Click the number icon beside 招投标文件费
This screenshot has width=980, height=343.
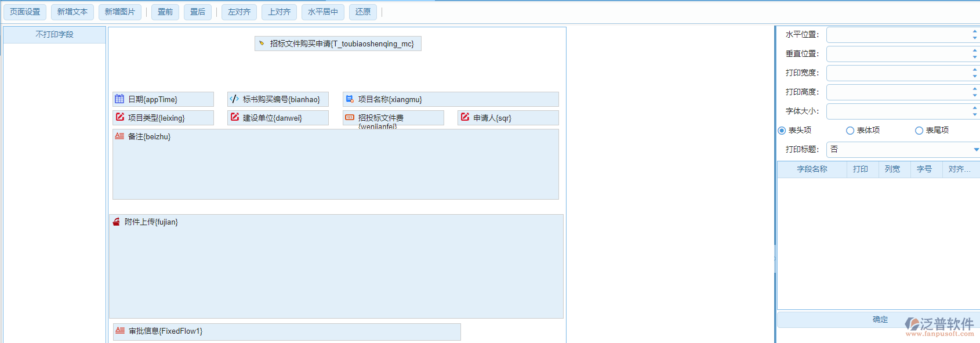pos(350,117)
